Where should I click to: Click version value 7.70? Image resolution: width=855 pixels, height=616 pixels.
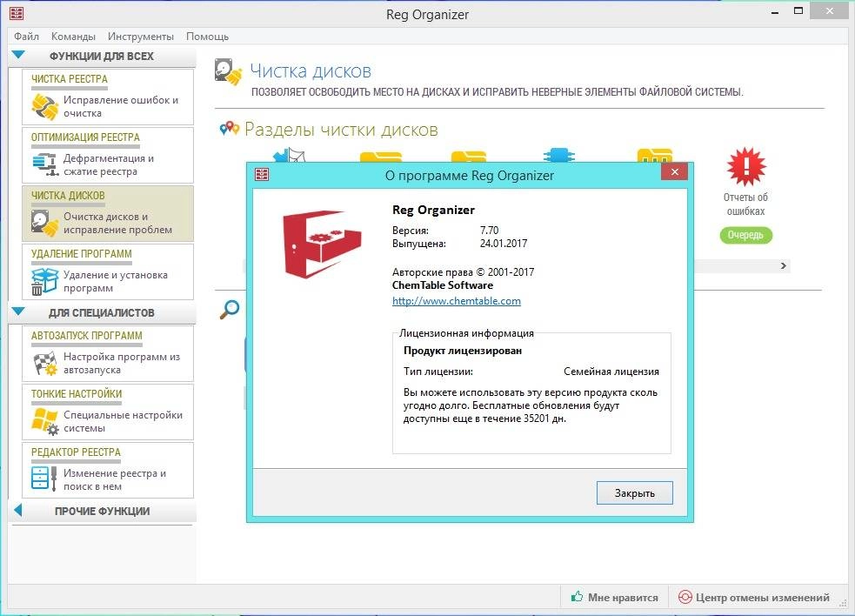coord(489,231)
